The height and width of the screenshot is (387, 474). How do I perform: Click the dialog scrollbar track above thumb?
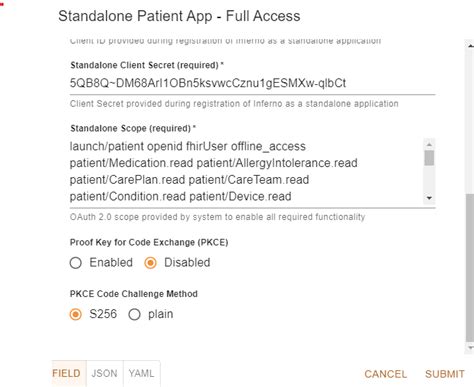tap(470, 122)
